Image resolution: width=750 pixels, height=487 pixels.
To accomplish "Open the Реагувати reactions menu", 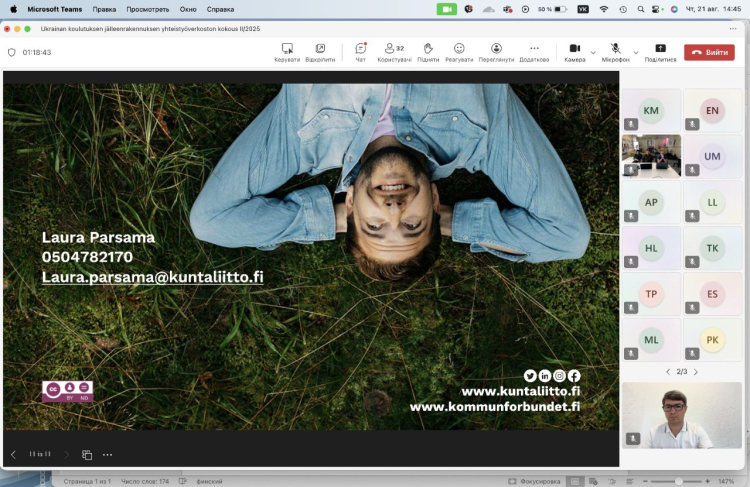I will (x=459, y=49).
